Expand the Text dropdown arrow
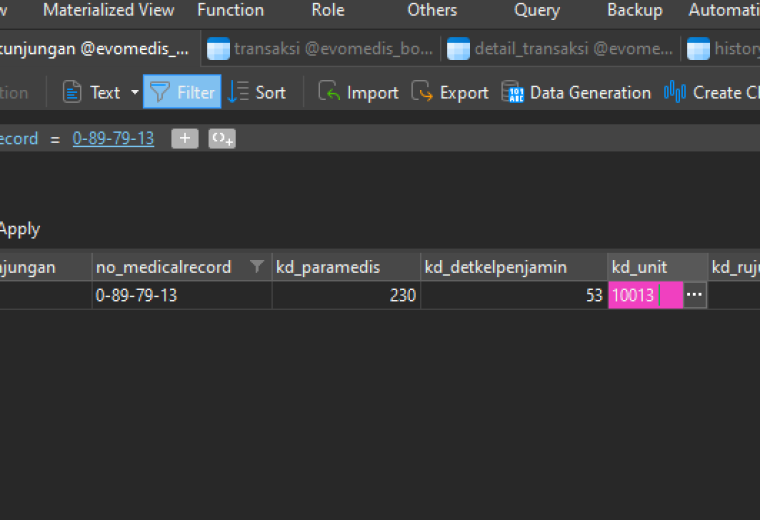Screen dimensions: 760x520 click(135, 92)
